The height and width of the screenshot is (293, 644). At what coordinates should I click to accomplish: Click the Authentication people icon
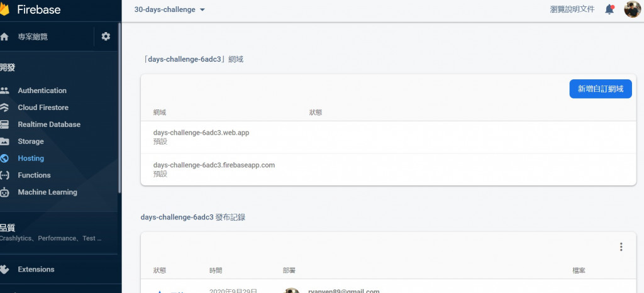click(x=4, y=91)
